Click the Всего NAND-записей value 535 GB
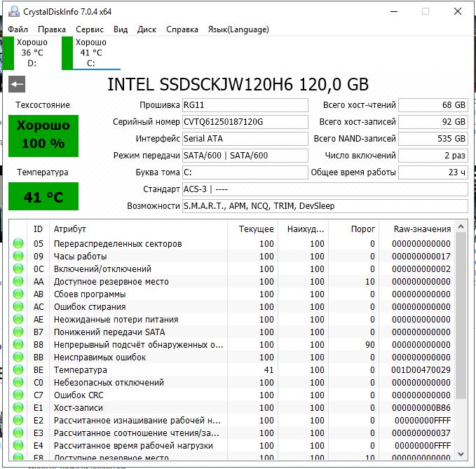This screenshot has width=476, height=469. (433, 139)
